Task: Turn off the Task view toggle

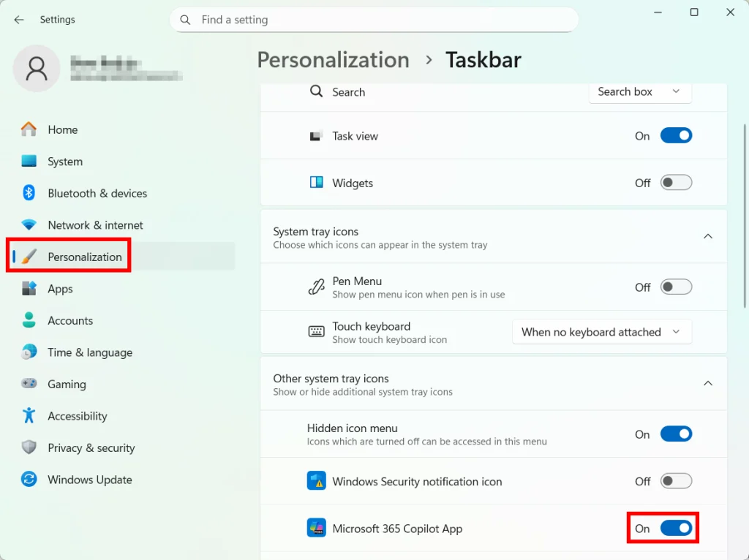Action: pyautogui.click(x=675, y=135)
